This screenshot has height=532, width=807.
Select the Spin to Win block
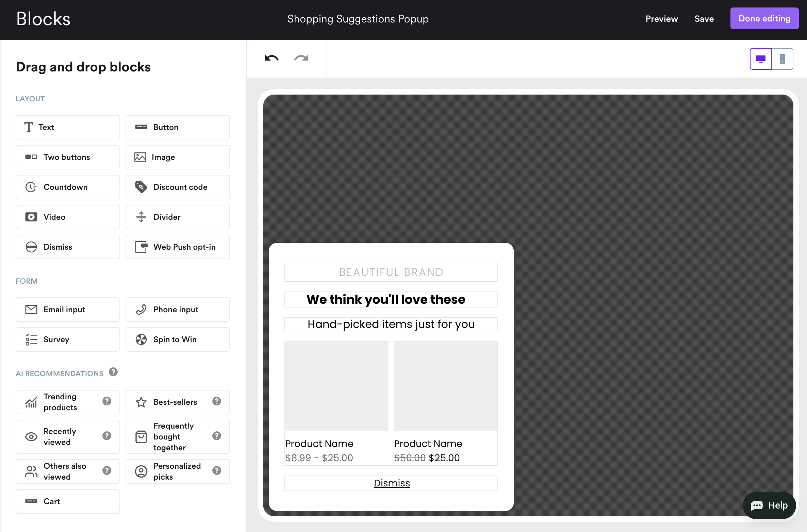pyautogui.click(x=178, y=339)
